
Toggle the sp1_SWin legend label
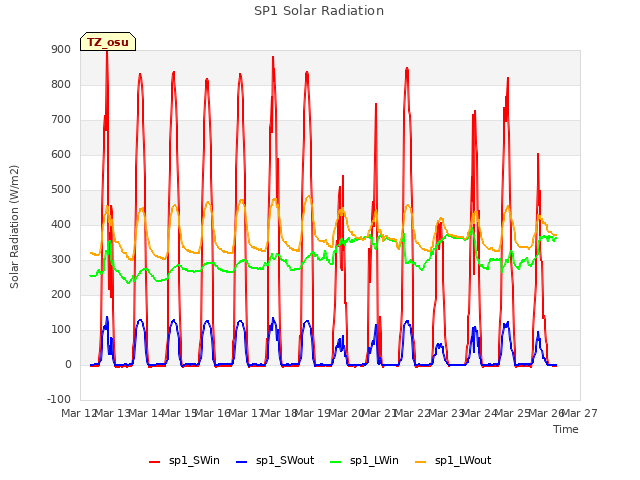coord(194,460)
